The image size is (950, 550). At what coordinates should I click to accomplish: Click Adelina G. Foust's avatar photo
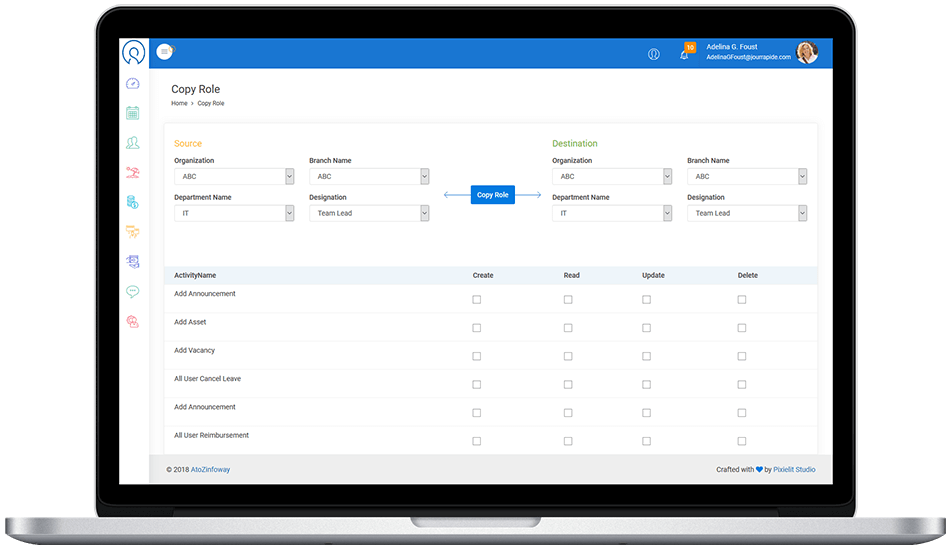tap(807, 53)
